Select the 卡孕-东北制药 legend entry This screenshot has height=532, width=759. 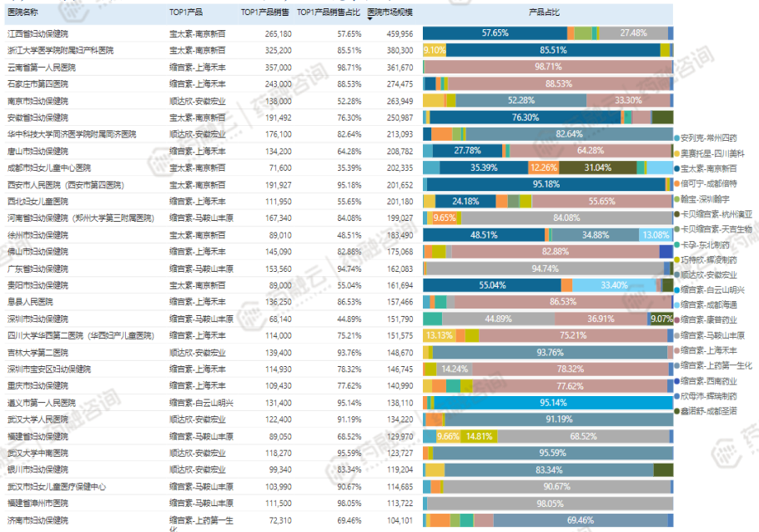(x=701, y=244)
